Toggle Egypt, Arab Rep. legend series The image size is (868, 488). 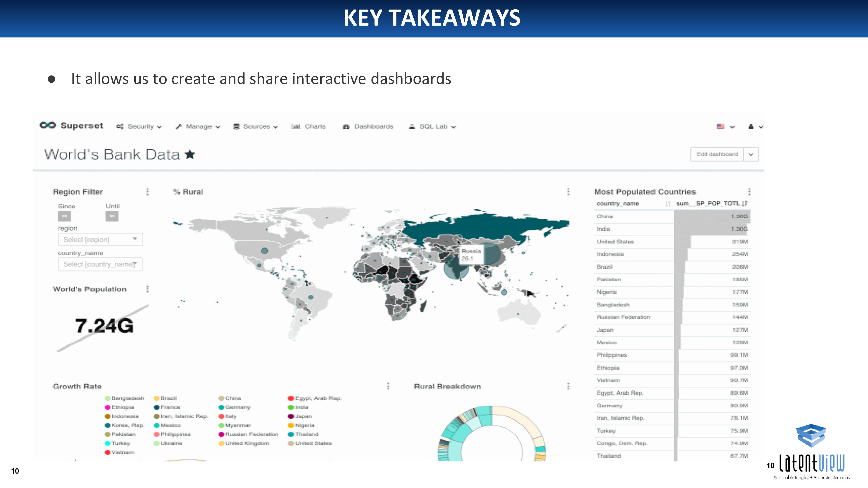click(315, 398)
